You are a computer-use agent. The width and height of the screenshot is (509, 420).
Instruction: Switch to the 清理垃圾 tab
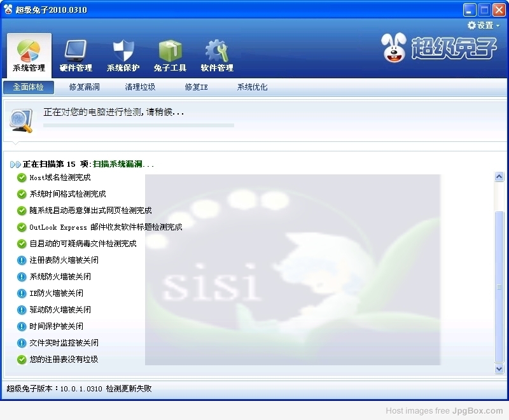[140, 87]
